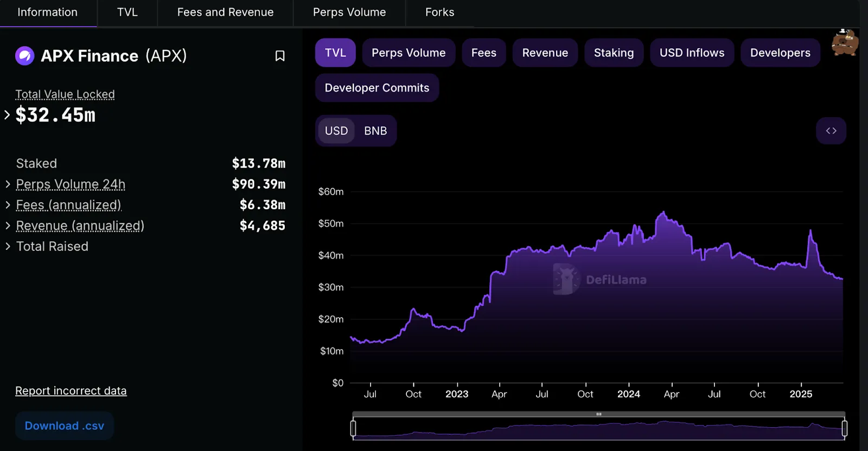Switch to the TVL top tab
This screenshot has height=451, width=868.
pyautogui.click(x=127, y=12)
